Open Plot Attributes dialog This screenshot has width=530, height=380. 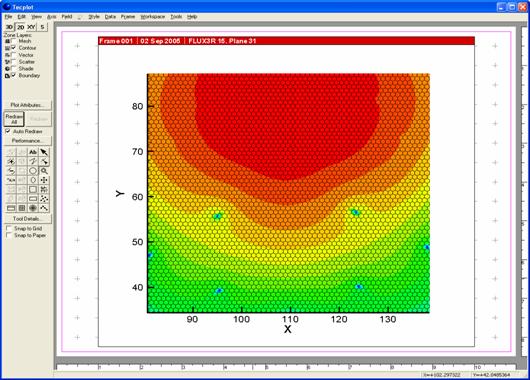(x=27, y=105)
